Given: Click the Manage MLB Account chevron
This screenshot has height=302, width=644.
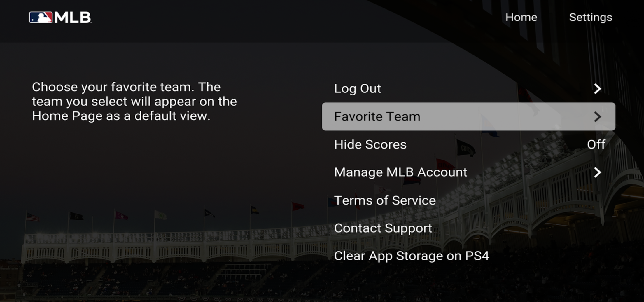Looking at the screenshot, I should click(597, 172).
